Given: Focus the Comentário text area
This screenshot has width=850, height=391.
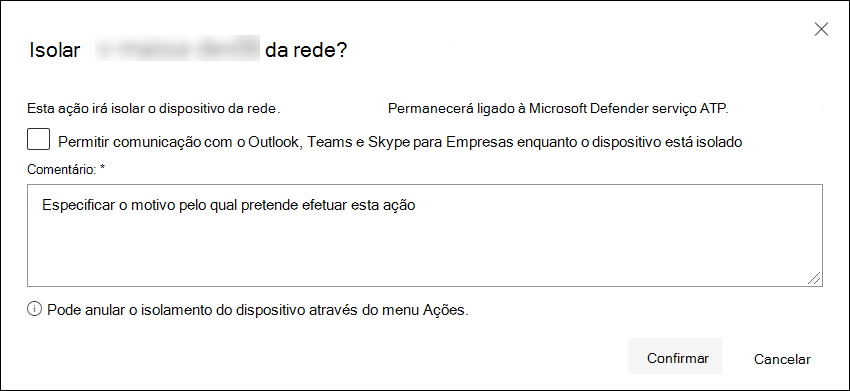Looking at the screenshot, I should [425, 235].
